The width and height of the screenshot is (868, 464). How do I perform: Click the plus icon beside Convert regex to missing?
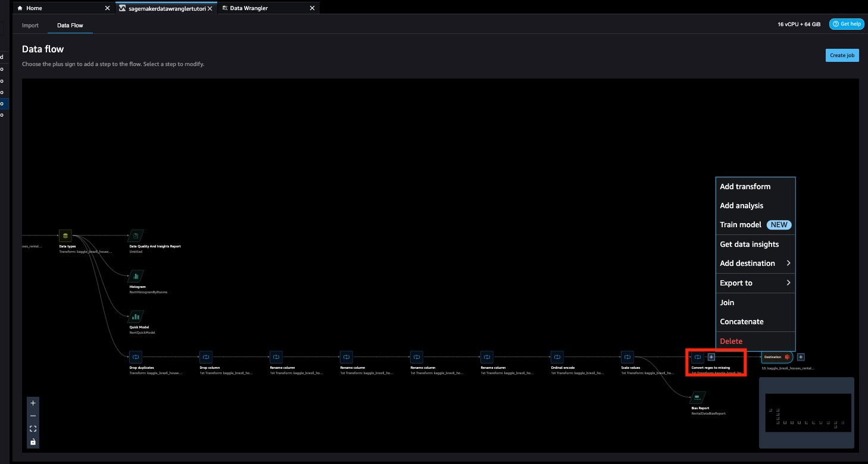point(711,357)
